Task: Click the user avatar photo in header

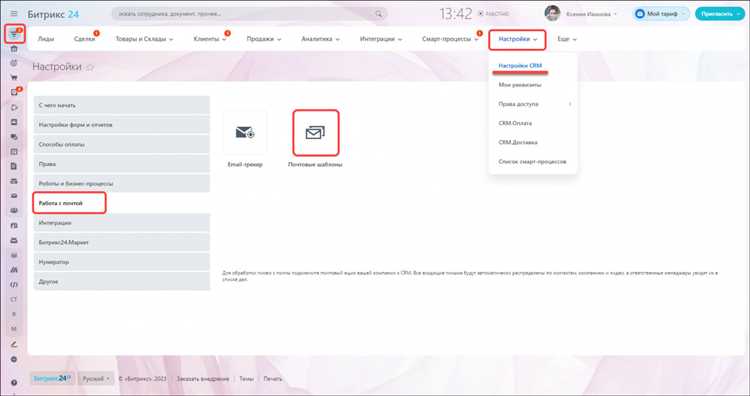Action: (552, 13)
